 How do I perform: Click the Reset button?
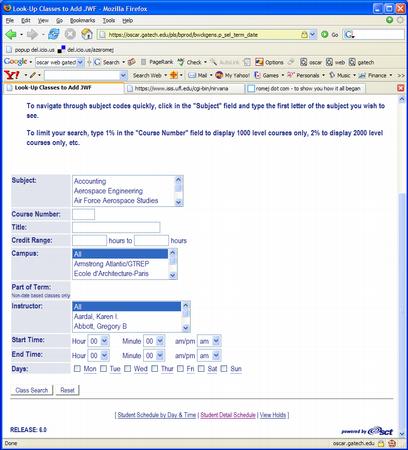pos(67,390)
